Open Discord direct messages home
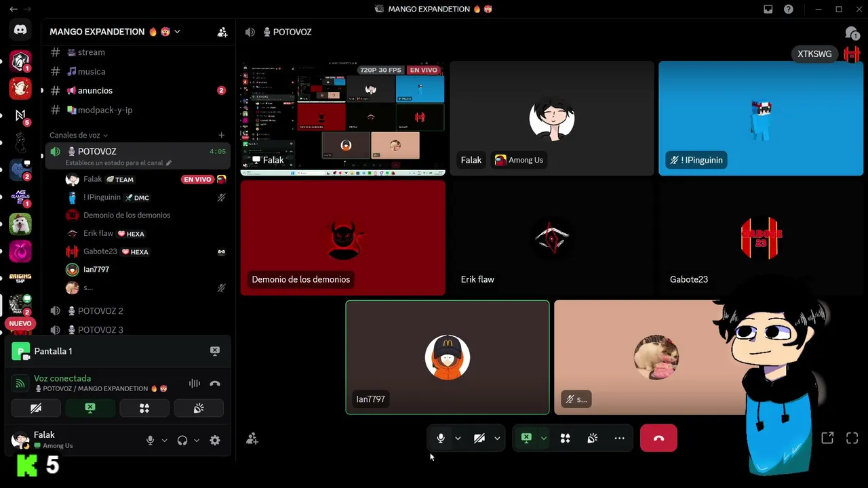The image size is (868, 488). (20, 30)
